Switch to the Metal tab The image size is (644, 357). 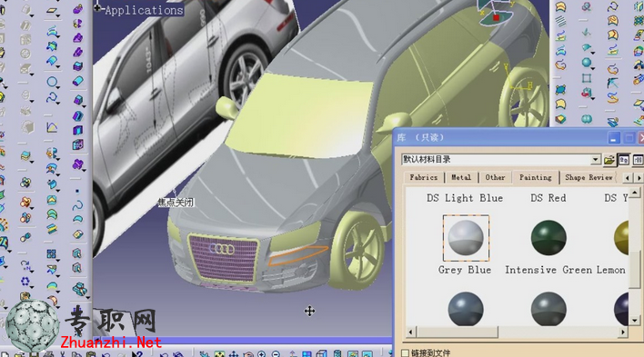pyautogui.click(x=461, y=177)
